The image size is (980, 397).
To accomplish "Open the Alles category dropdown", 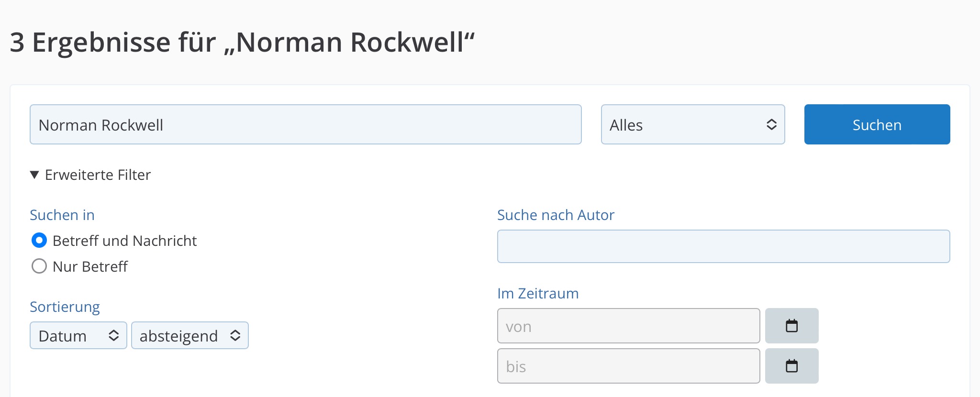I will 693,124.
